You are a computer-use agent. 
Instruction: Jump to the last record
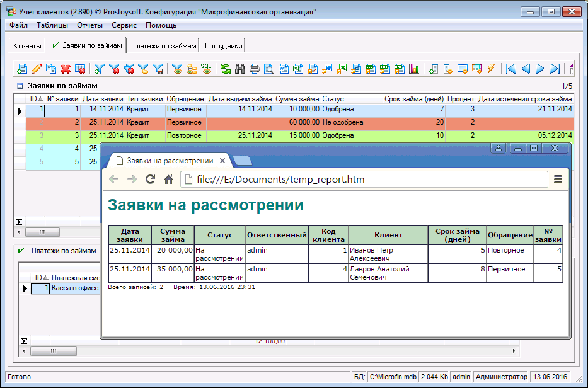pos(554,69)
